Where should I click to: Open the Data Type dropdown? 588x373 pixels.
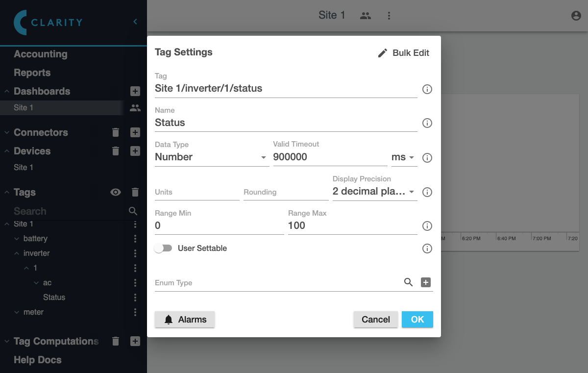tap(212, 157)
